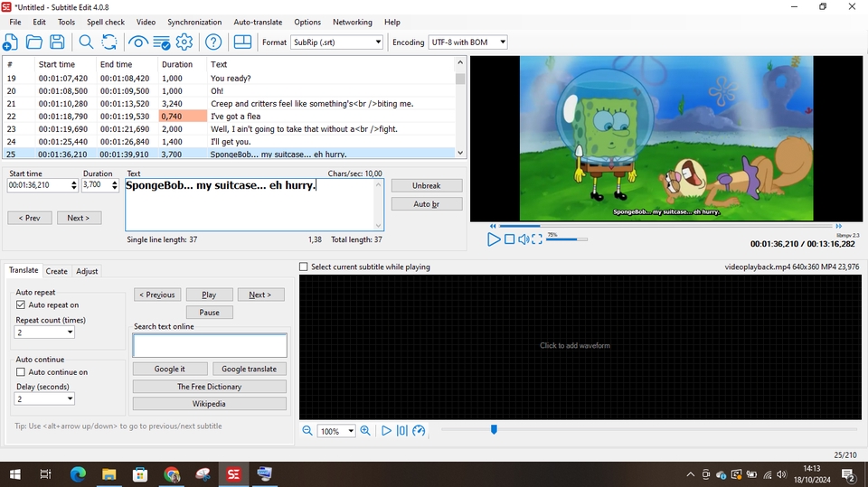Click the Auto br button
This screenshot has width=868, height=487.
point(427,204)
